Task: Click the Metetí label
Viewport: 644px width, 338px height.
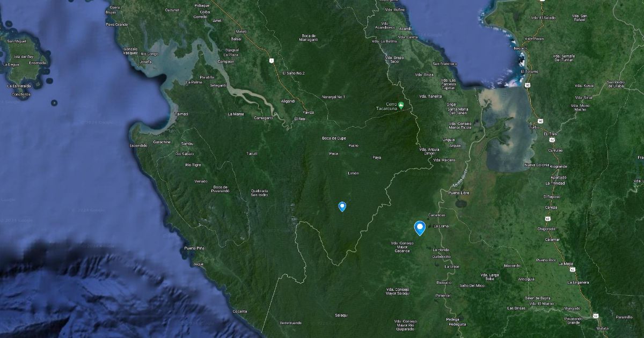Action: [241, 31]
